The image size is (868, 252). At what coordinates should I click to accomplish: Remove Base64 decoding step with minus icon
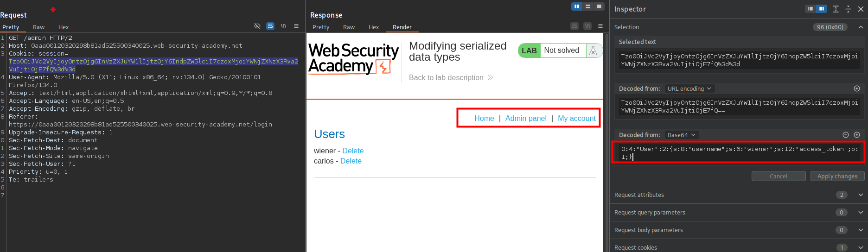[846, 135]
